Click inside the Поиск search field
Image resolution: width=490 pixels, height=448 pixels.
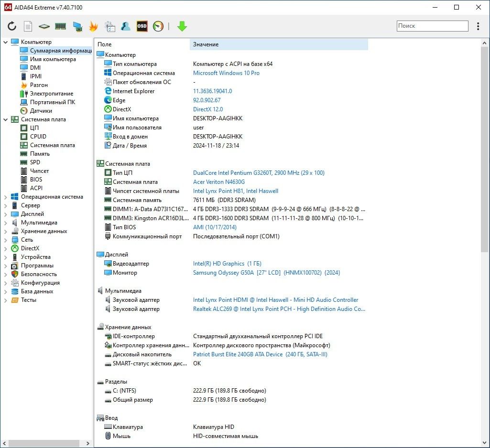433,26
